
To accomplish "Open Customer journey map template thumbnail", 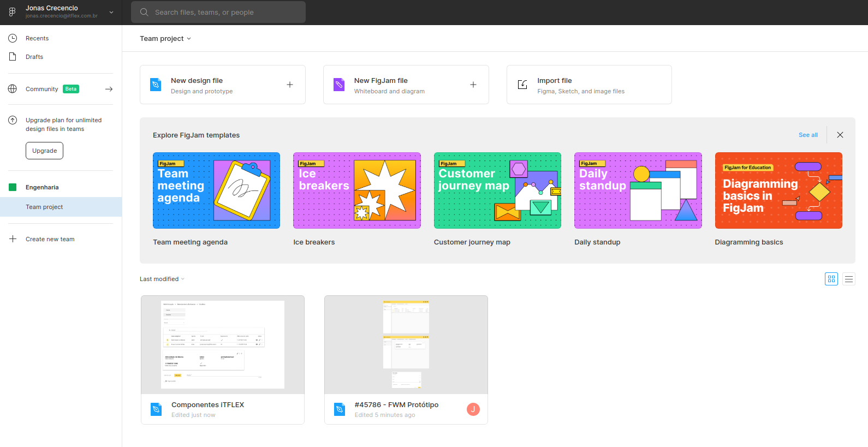I will (497, 190).
